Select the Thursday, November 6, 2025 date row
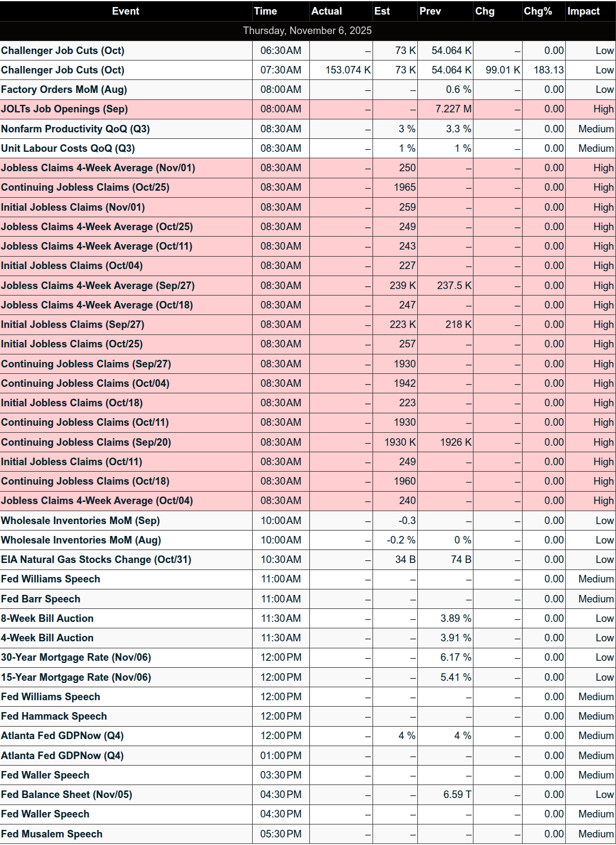This screenshot has width=616, height=845. [307, 31]
